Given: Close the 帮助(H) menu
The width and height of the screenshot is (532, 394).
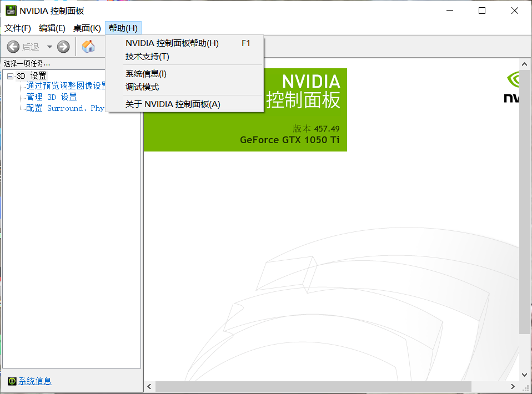Looking at the screenshot, I should pos(123,28).
